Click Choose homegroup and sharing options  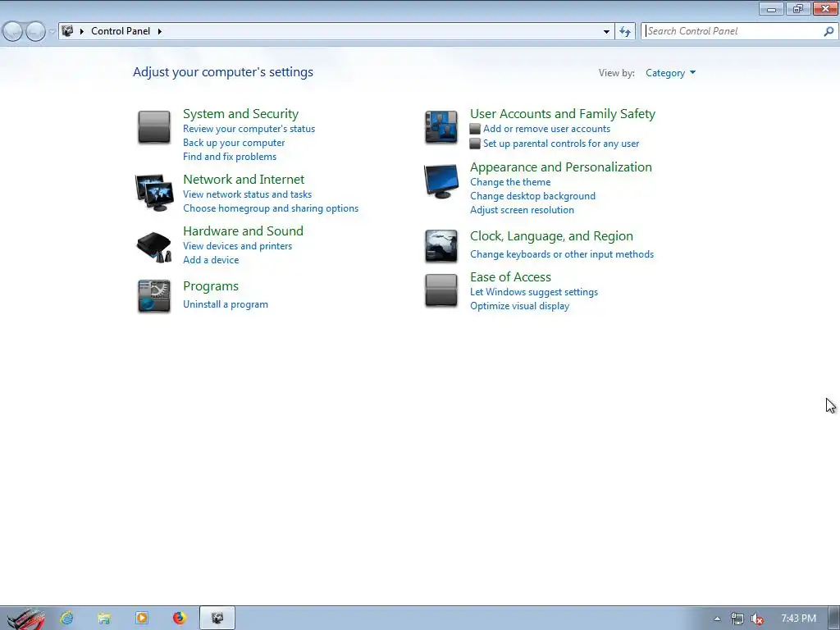click(271, 208)
